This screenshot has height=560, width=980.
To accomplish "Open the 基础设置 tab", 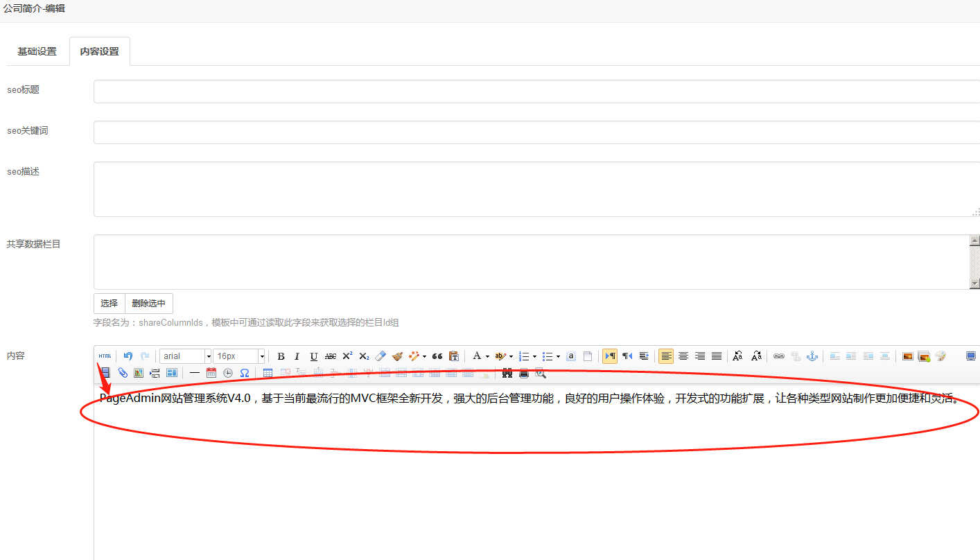I will point(37,51).
